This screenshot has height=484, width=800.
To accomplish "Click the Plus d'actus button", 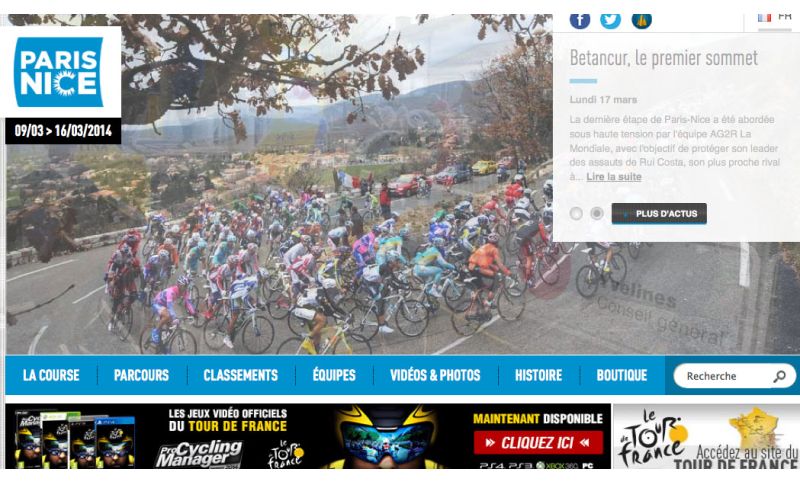I will 659,214.
